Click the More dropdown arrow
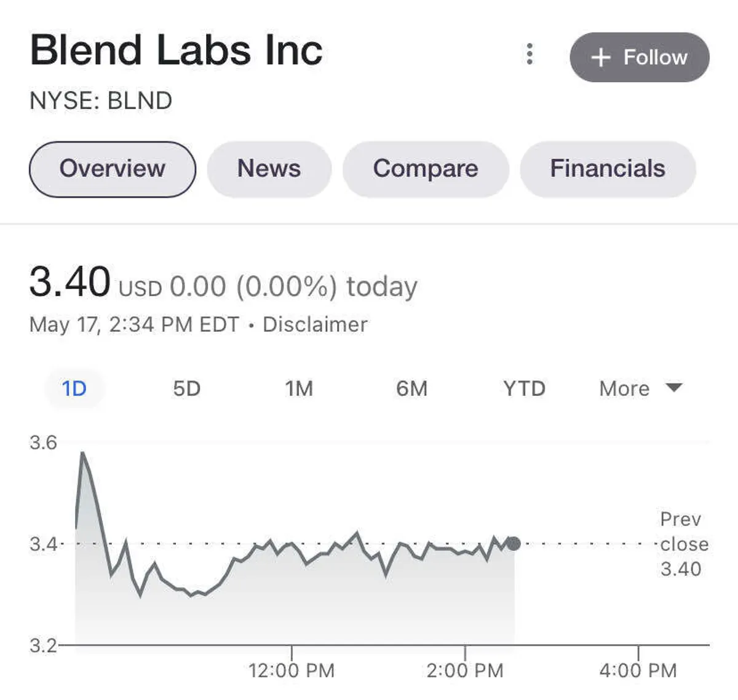Screen dimensions: 738x700 pos(674,387)
